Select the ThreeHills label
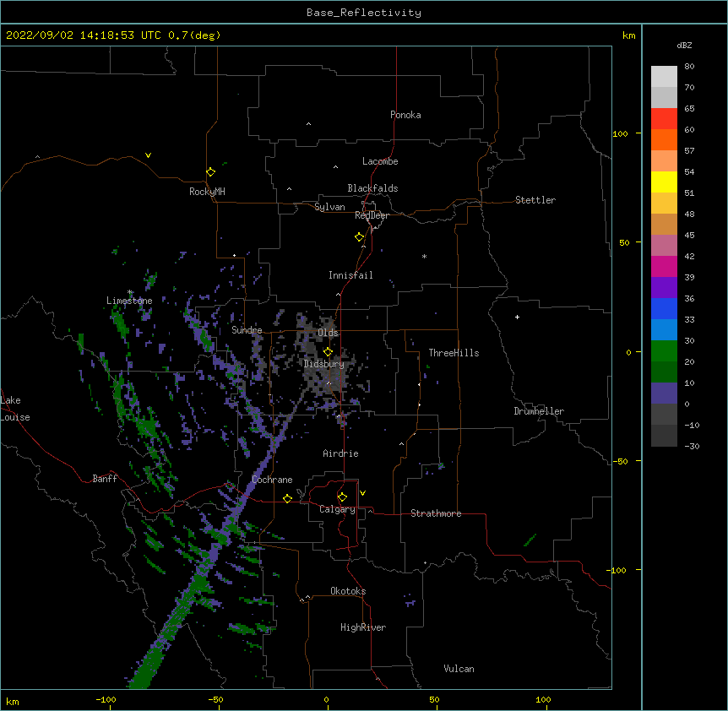The height and width of the screenshot is (711, 728). pyautogui.click(x=454, y=353)
